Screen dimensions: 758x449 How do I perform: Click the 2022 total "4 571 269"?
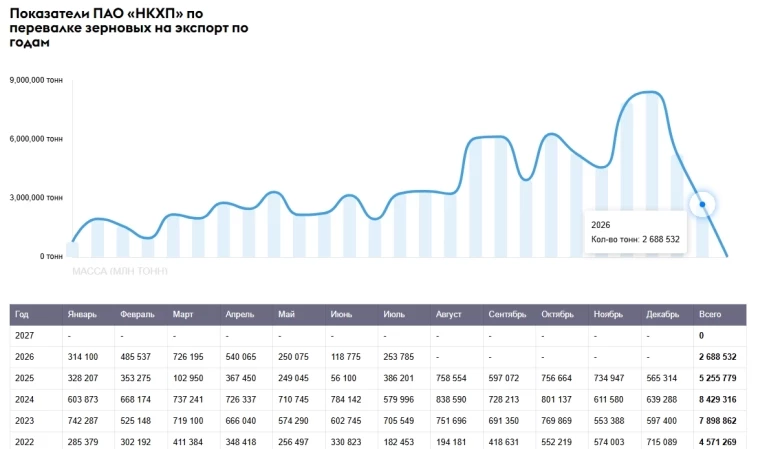[x=717, y=442]
